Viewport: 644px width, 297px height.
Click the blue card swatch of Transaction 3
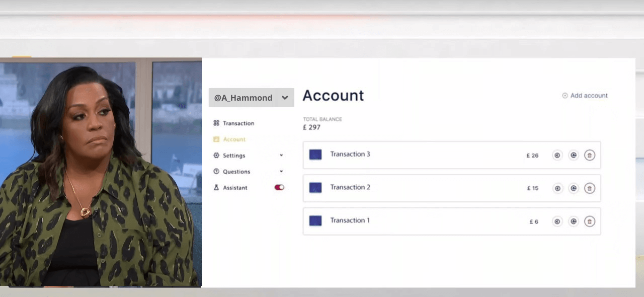(315, 155)
